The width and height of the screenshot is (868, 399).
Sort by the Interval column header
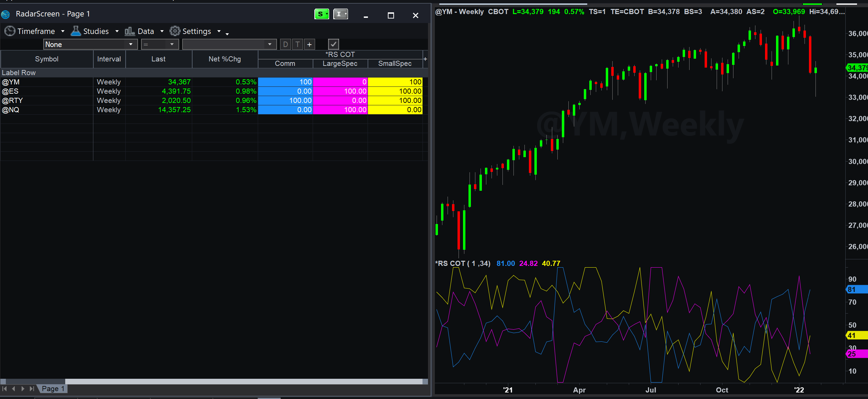(x=109, y=59)
